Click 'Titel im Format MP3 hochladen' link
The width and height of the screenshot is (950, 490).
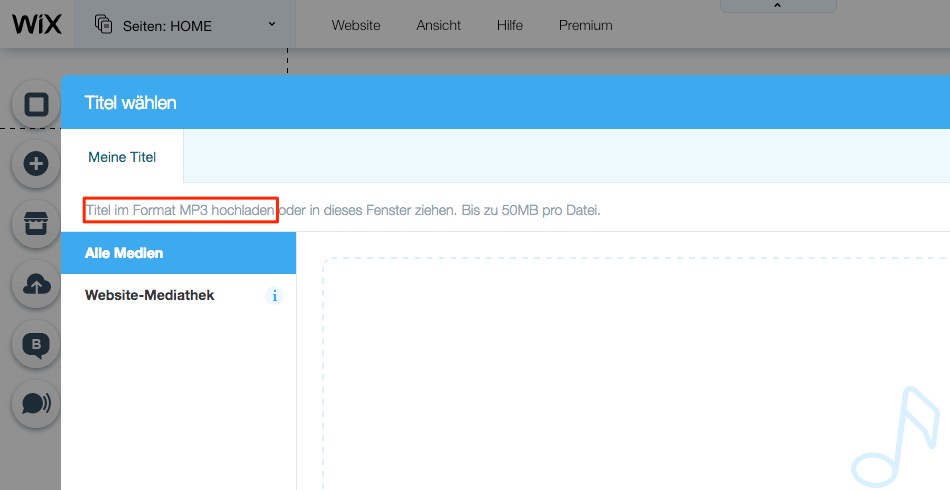(x=180, y=211)
